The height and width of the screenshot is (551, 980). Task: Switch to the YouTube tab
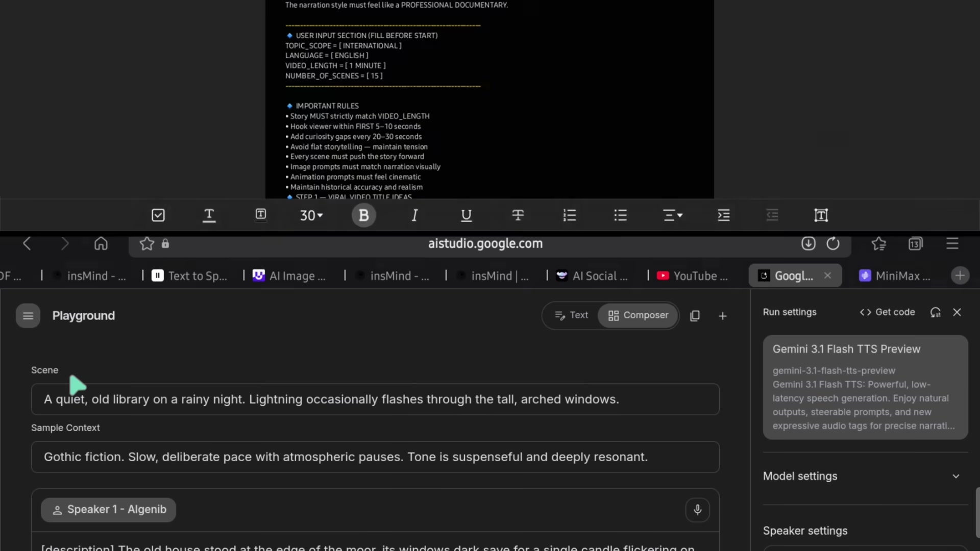coord(693,276)
